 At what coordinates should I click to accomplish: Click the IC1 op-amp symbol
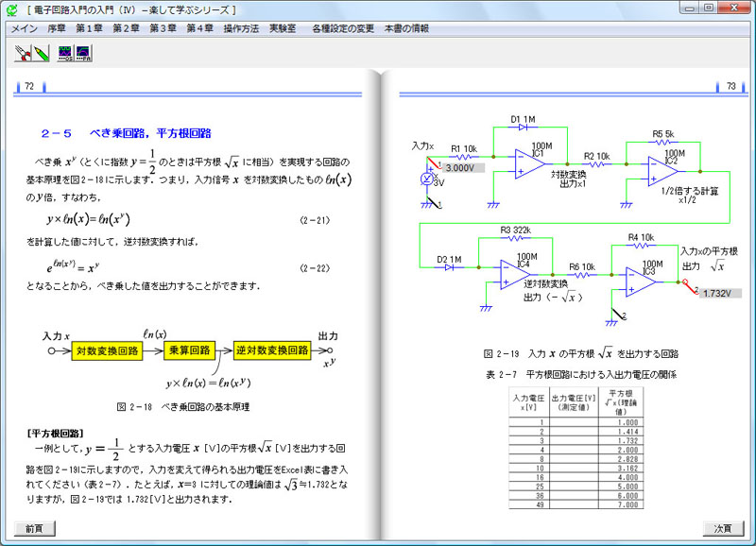point(529,163)
